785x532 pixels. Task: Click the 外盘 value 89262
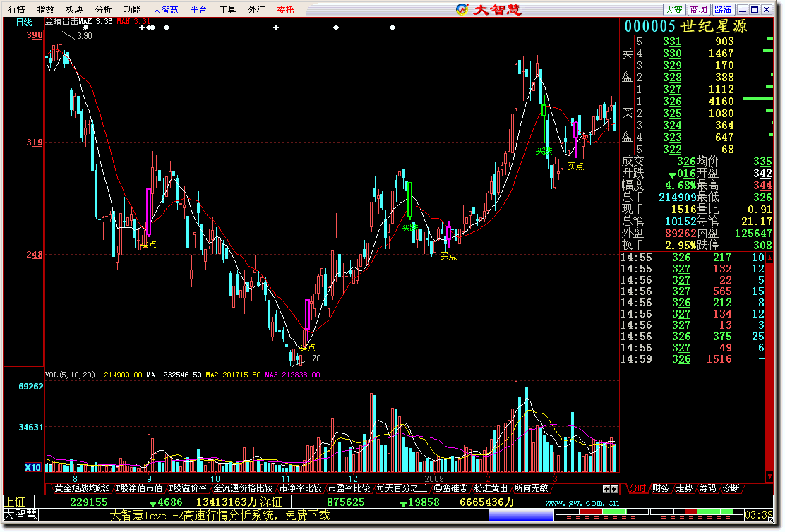point(681,234)
